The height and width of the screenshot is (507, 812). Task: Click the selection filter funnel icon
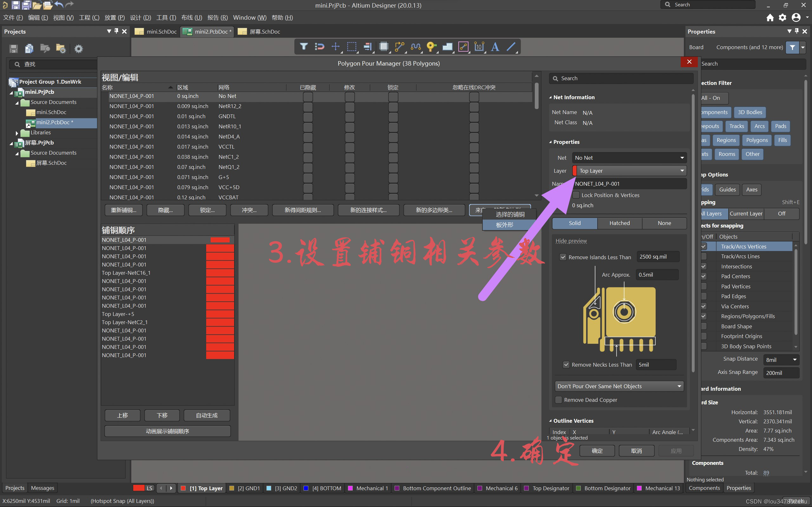tap(304, 47)
